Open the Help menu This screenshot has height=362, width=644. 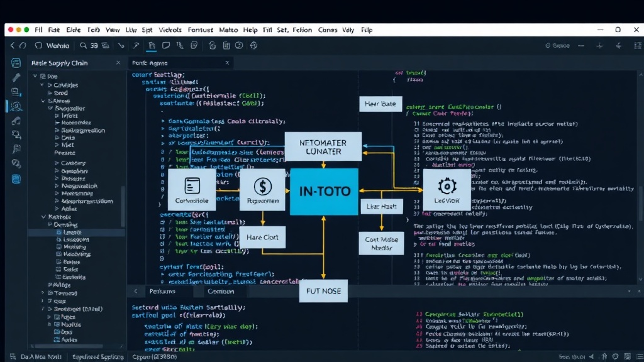pyautogui.click(x=250, y=30)
